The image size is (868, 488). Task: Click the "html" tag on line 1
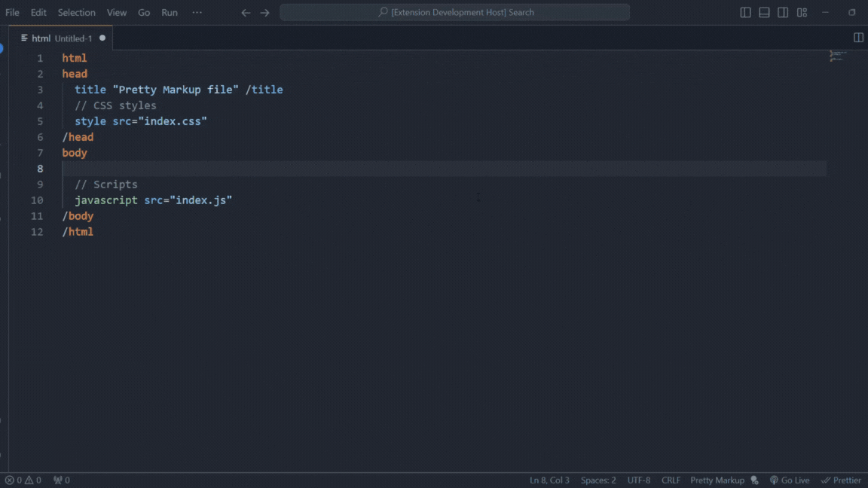pyautogui.click(x=75, y=58)
